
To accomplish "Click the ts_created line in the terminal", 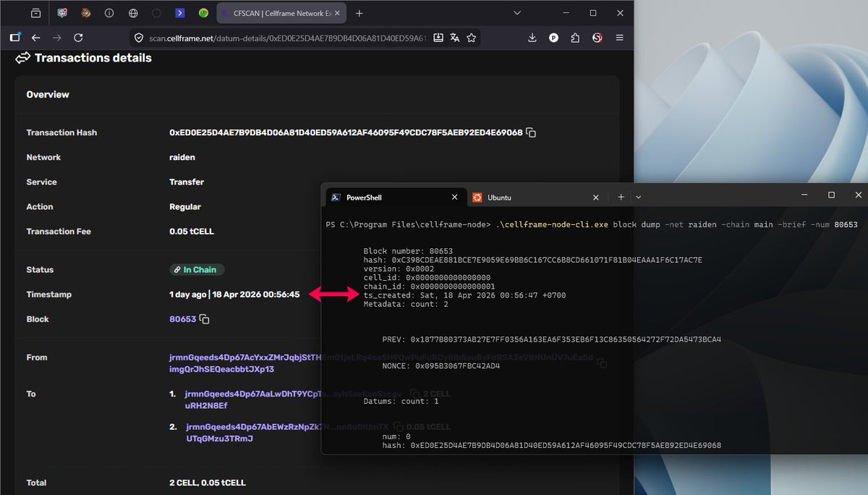I will (x=465, y=295).
